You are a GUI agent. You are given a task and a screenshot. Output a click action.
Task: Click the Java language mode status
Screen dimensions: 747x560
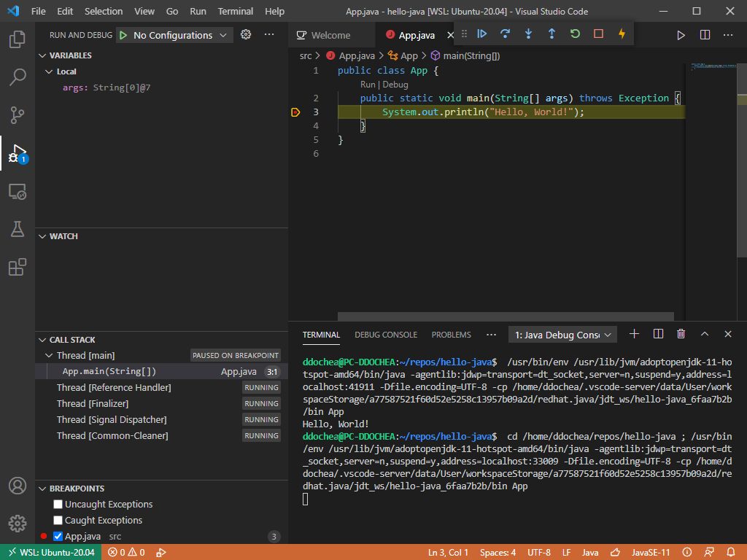coord(589,553)
